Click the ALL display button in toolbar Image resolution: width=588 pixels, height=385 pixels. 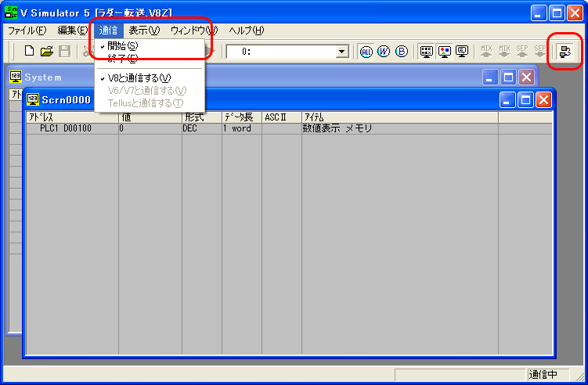click(x=366, y=51)
